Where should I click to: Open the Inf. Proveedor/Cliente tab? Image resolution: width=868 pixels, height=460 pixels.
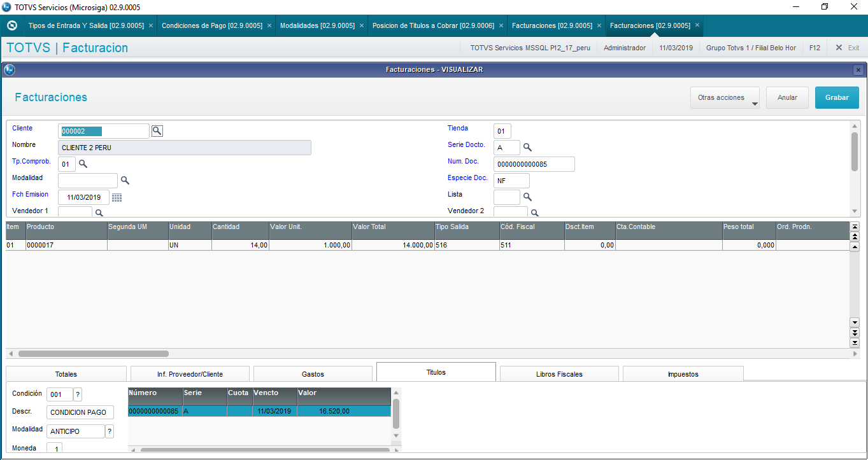[x=190, y=373]
